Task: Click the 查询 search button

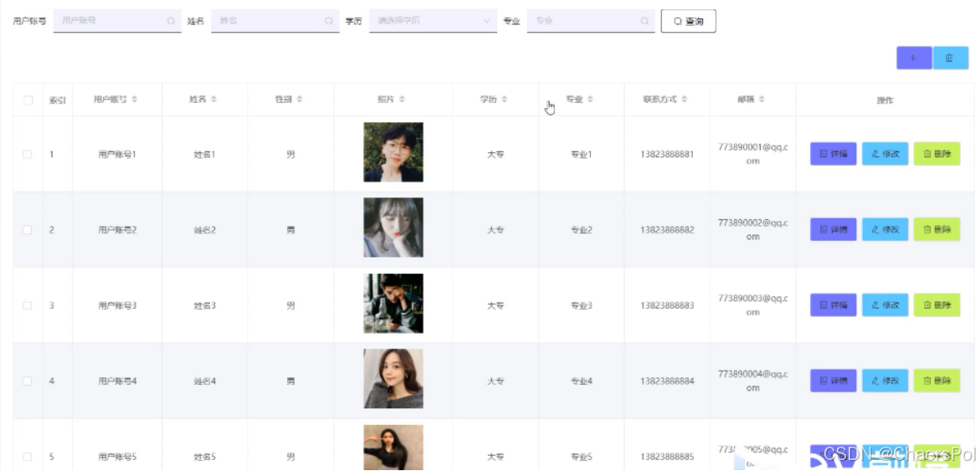Action: coord(688,21)
